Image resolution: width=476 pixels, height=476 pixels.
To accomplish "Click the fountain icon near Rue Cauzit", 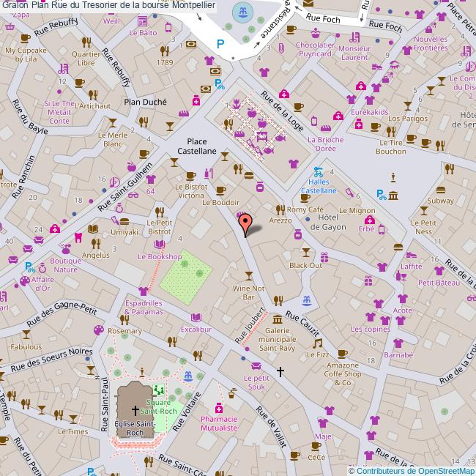I will 306,302.
